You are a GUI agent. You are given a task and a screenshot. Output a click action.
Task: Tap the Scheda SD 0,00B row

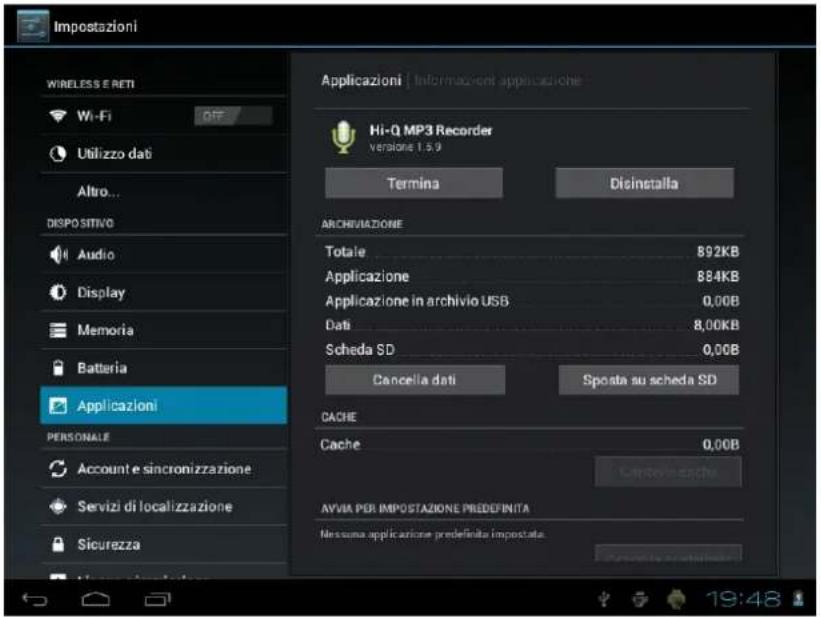531,349
